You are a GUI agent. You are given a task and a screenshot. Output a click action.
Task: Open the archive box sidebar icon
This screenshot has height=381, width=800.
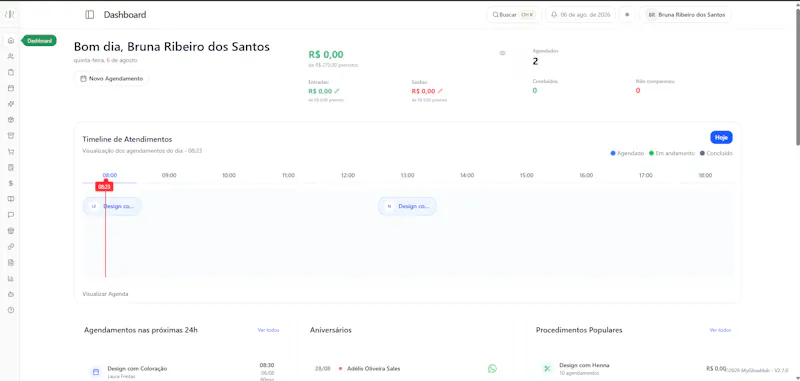[x=11, y=136]
